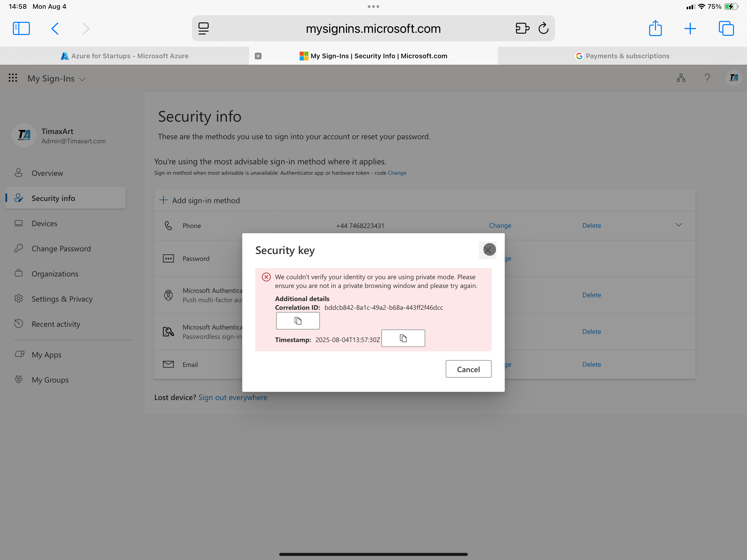Open the My Sign-Ins dropdown
This screenshot has width=747, height=560.
click(56, 79)
